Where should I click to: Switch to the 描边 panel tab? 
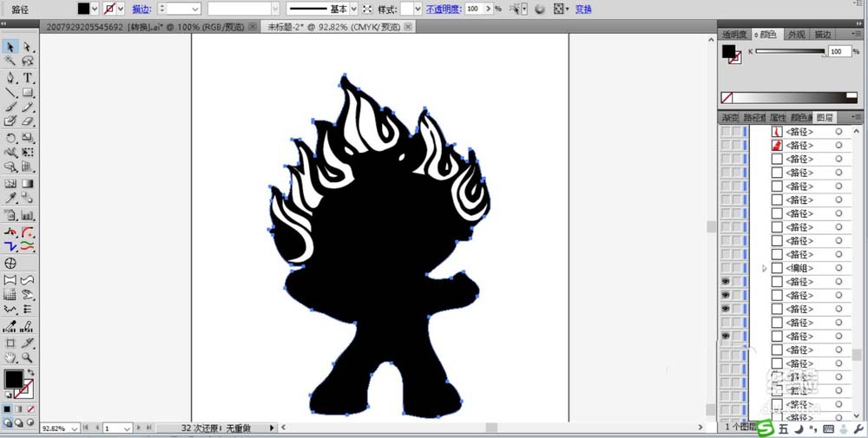click(x=822, y=35)
